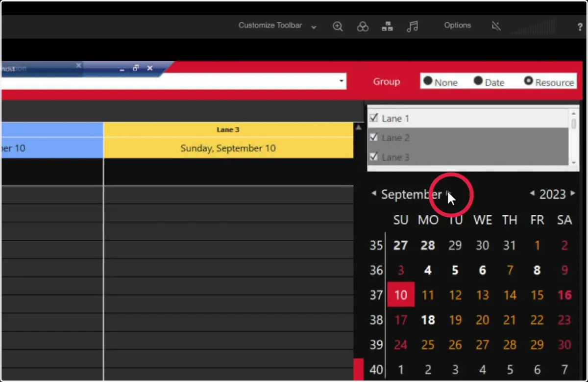
Task: Close the faded background tab
Action: click(78, 65)
